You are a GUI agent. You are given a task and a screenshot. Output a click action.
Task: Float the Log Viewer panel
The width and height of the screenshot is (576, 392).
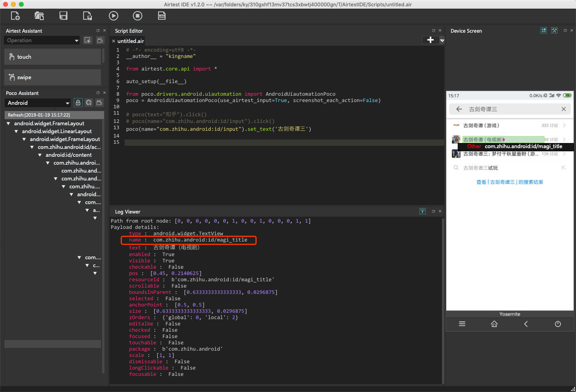pos(434,211)
